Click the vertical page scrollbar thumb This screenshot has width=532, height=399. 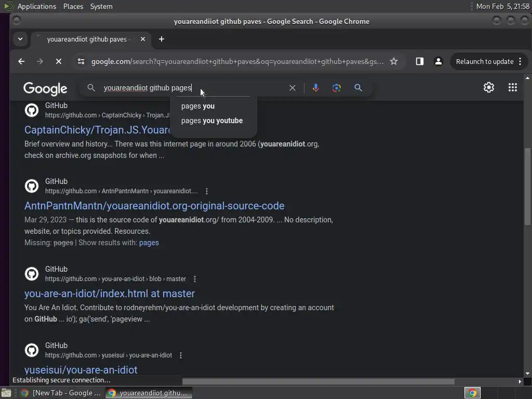527,187
